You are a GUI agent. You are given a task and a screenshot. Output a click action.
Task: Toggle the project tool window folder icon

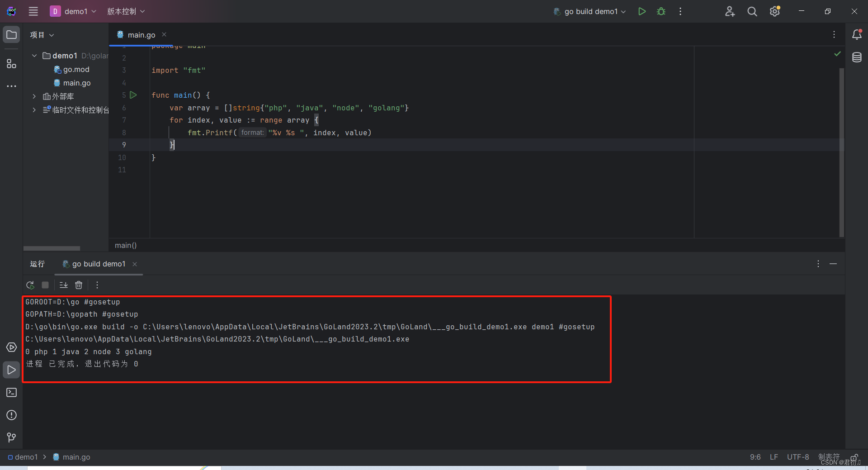[12, 35]
